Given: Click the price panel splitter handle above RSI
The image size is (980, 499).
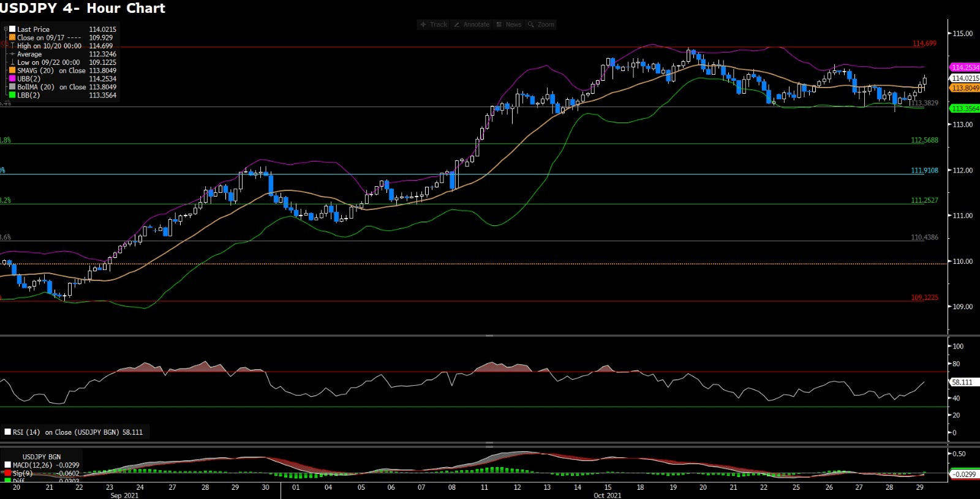Looking at the screenshot, I should click(489, 336).
